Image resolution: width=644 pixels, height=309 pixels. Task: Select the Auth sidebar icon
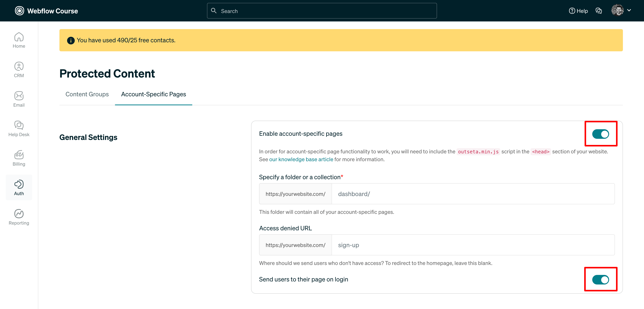click(x=19, y=187)
